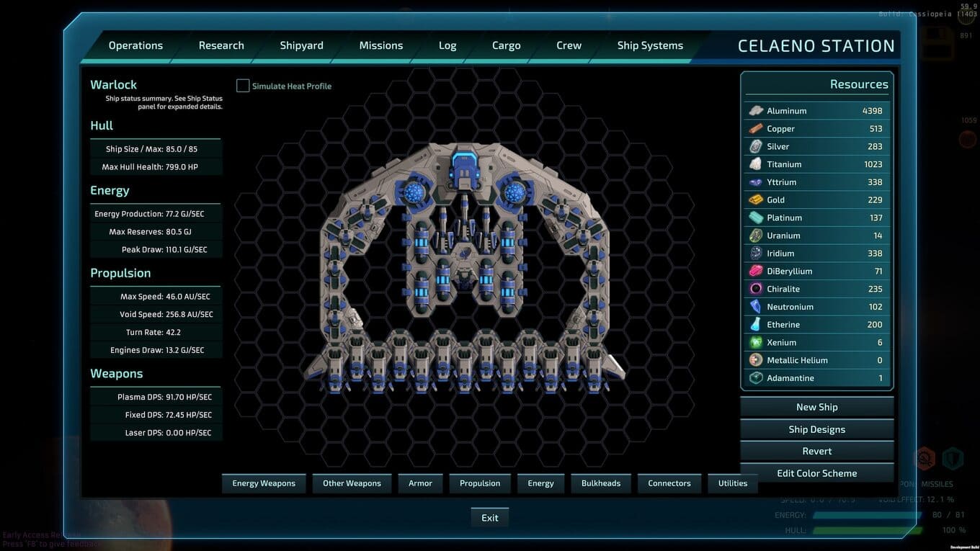Open the Connectors parts category
Image resolution: width=980 pixels, height=551 pixels.
coord(669,483)
